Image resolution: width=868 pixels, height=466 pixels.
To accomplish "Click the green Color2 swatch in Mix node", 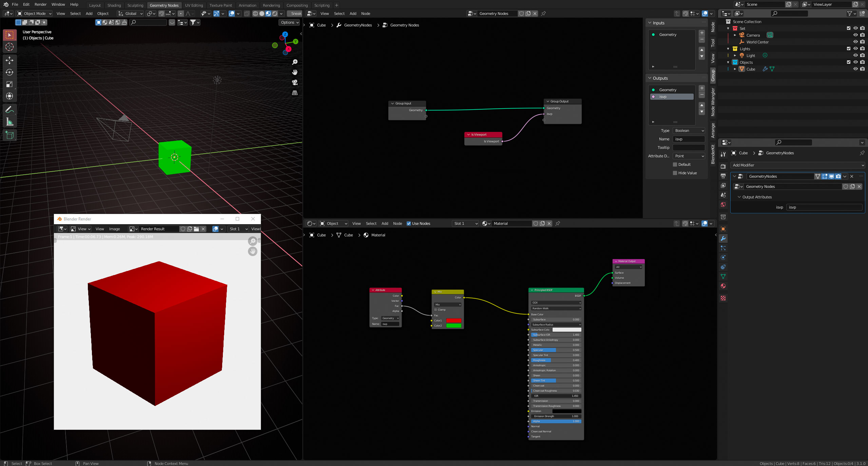I will [454, 326].
